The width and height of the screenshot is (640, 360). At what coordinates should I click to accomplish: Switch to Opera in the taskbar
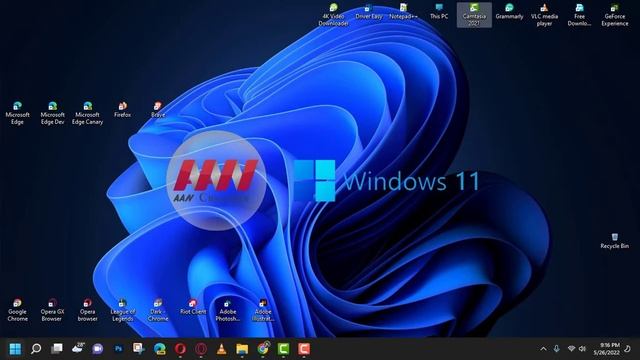click(x=180, y=349)
